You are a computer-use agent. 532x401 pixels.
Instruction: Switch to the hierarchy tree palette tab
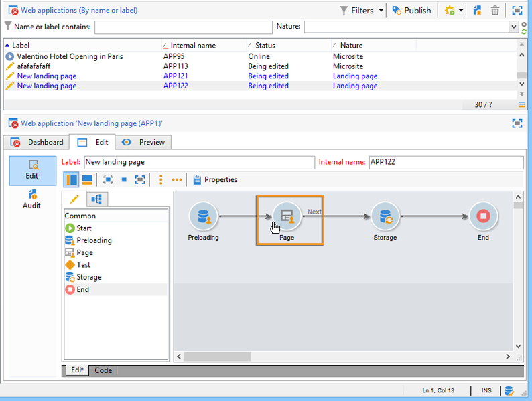point(96,199)
